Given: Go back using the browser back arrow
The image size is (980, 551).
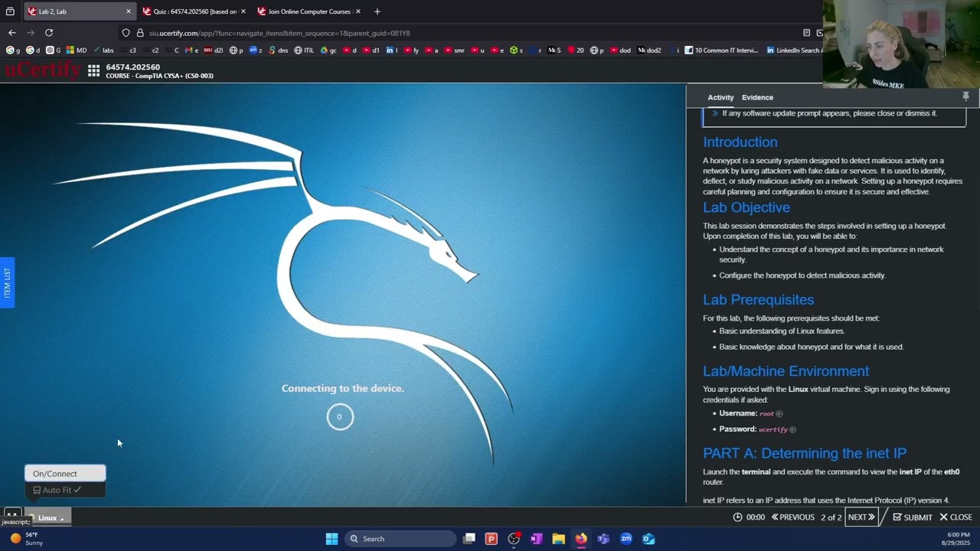Looking at the screenshot, I should click(12, 33).
